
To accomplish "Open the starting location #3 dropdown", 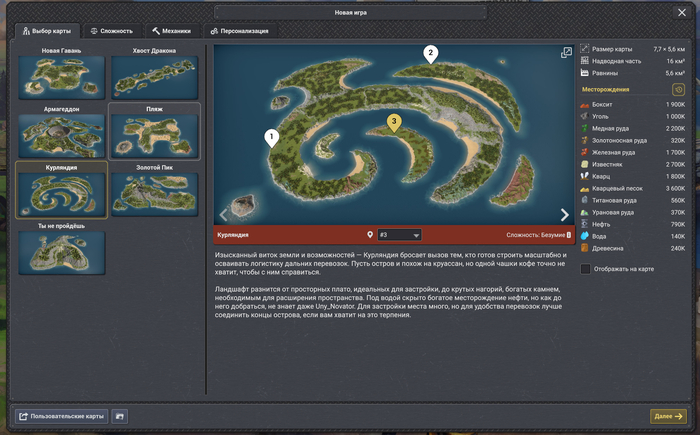I will [x=399, y=235].
